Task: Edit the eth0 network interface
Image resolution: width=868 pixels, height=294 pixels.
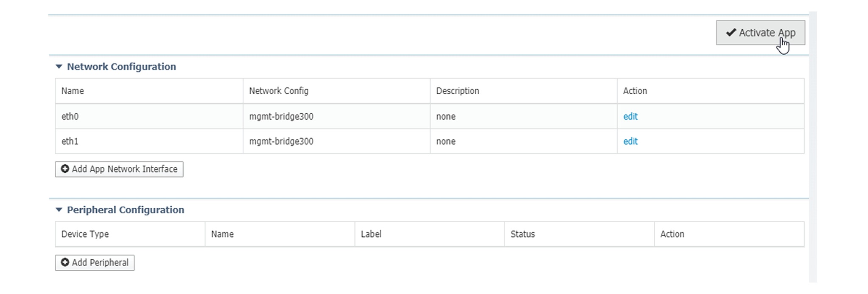Action: (x=630, y=116)
